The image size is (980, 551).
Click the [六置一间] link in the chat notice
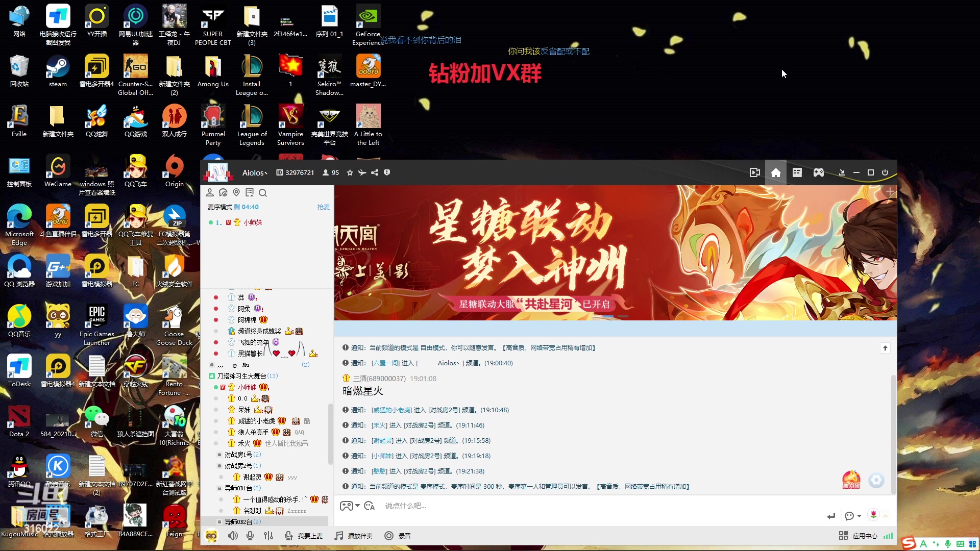tap(385, 363)
